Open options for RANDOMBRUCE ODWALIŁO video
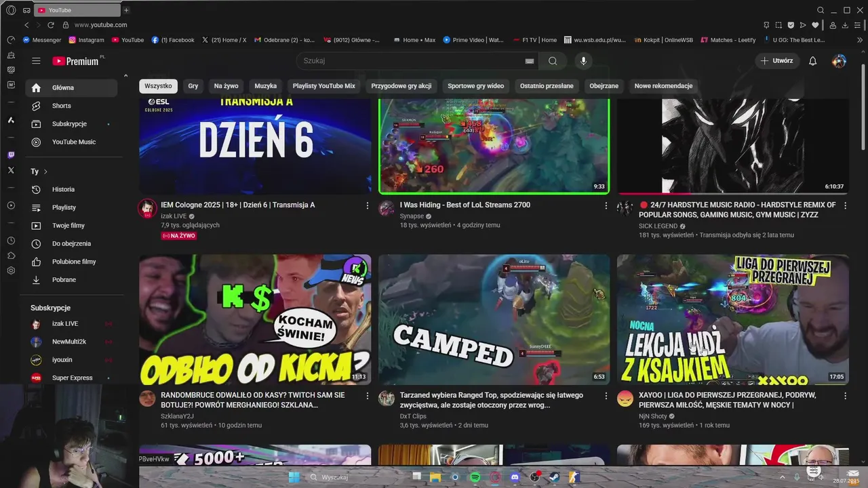The height and width of the screenshot is (488, 868). click(x=368, y=395)
